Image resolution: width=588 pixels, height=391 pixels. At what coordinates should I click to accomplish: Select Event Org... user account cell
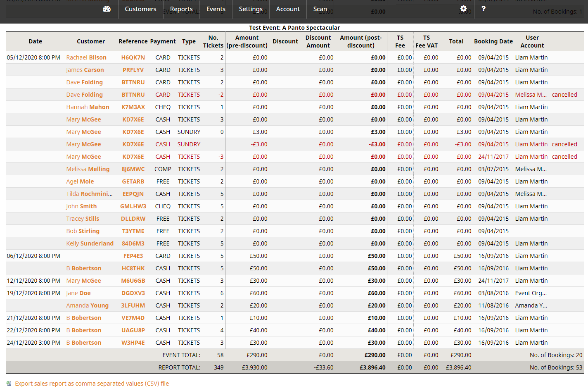pos(531,293)
